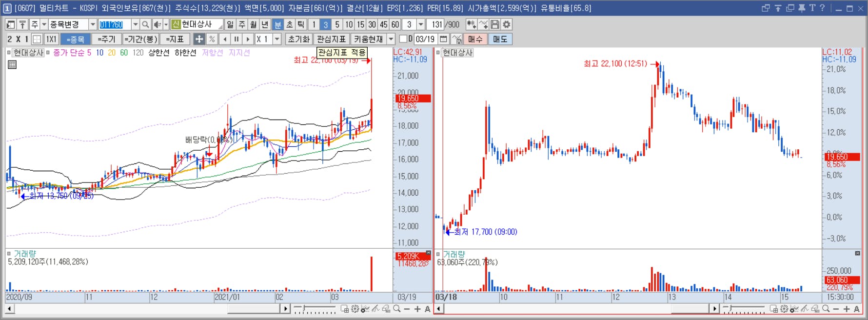Open dropdown next to the 주 selector
Viewport: 868px width, 320px height.
[x=44, y=24]
